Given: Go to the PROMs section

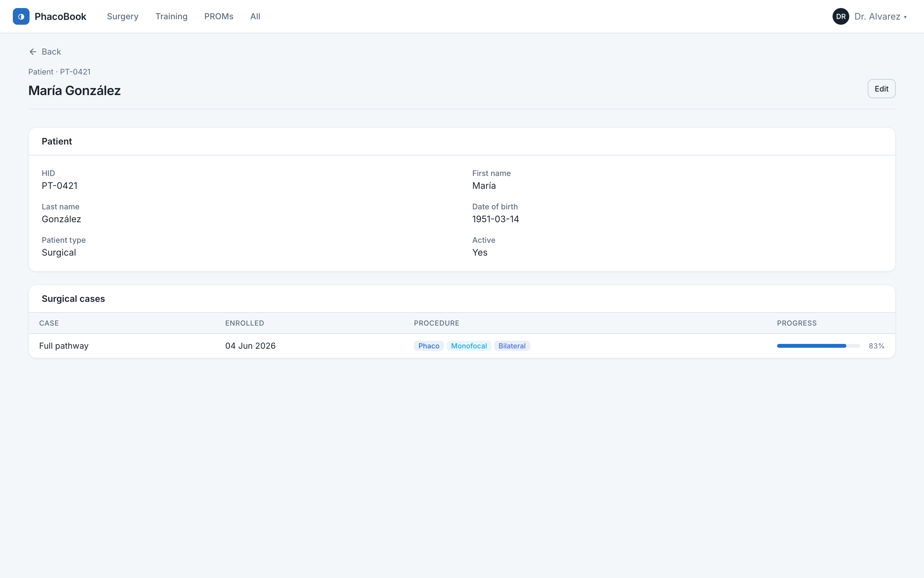Looking at the screenshot, I should 219,16.
